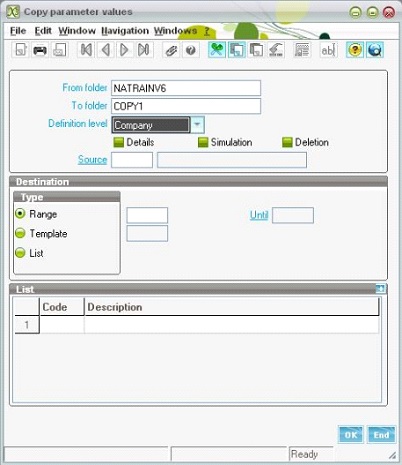This screenshot has height=465, width=402.
Task: Click the 'ab' text field icon
Action: [x=328, y=50]
